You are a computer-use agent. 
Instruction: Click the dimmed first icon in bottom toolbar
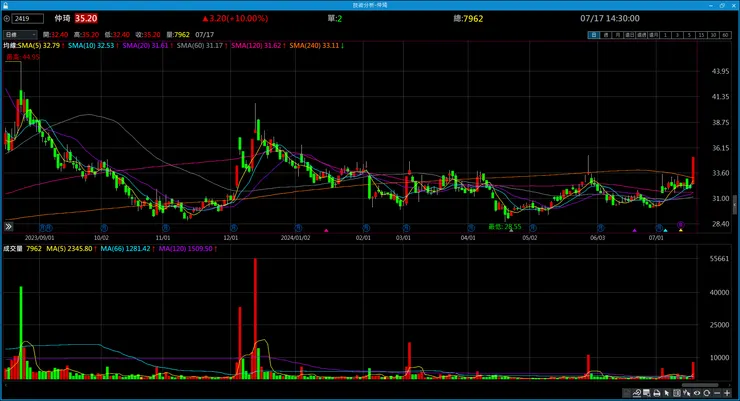626,393
